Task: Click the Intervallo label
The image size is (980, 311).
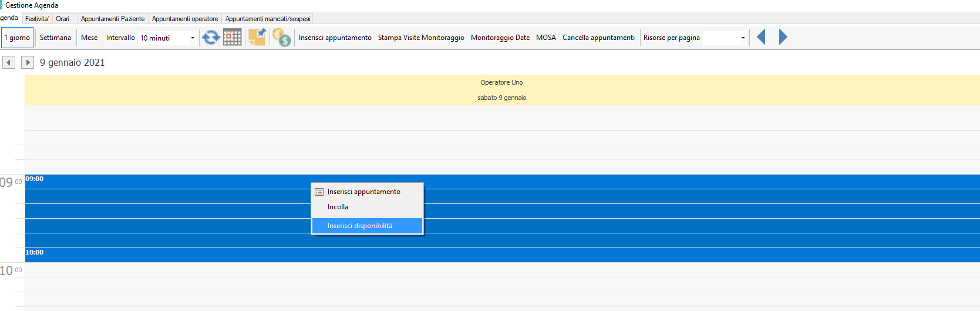Action: tap(120, 38)
